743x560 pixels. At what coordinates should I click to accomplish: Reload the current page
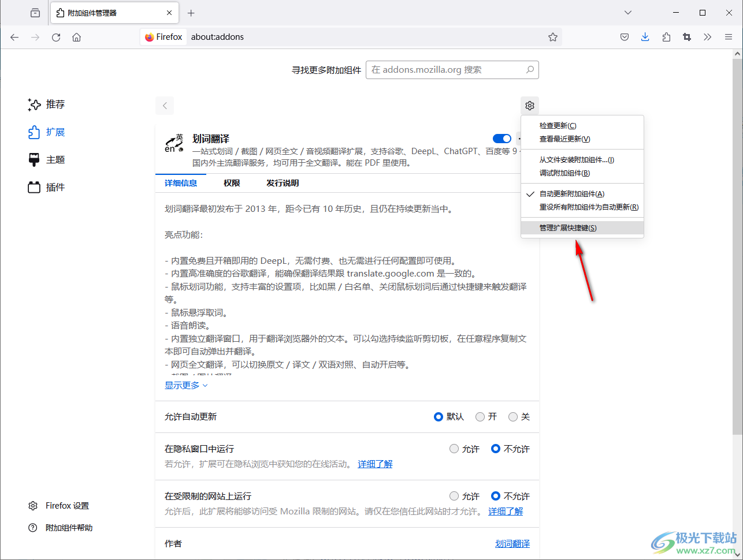56,37
